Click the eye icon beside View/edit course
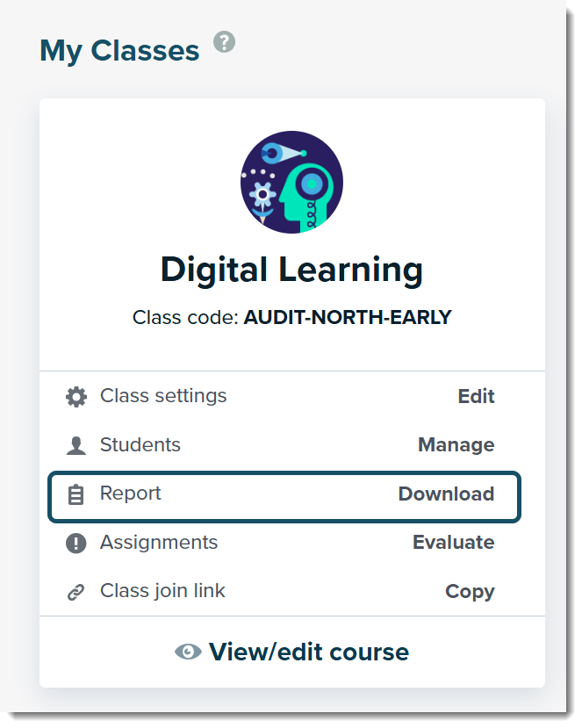The image size is (582, 728). point(188,652)
